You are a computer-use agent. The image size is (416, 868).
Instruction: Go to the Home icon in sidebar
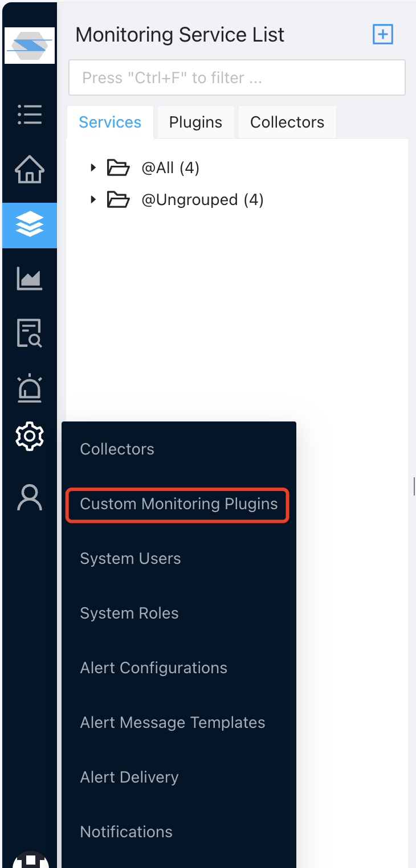point(30,170)
